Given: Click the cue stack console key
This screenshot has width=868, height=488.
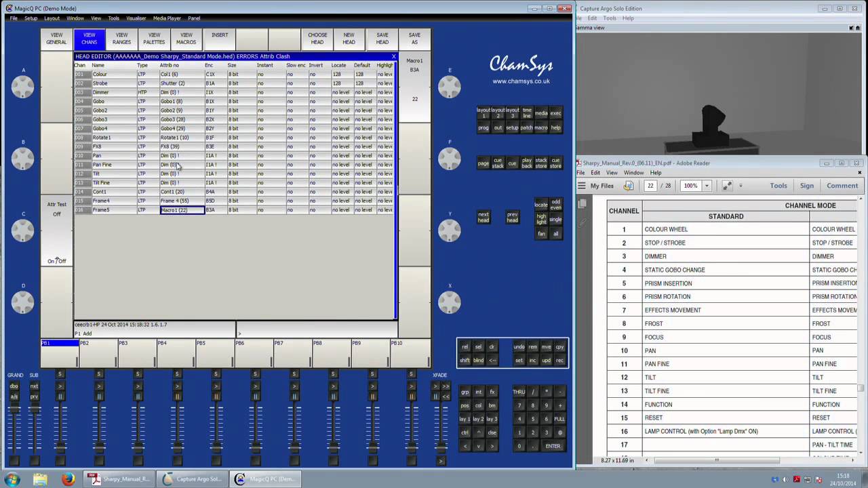Looking at the screenshot, I should coord(498,163).
